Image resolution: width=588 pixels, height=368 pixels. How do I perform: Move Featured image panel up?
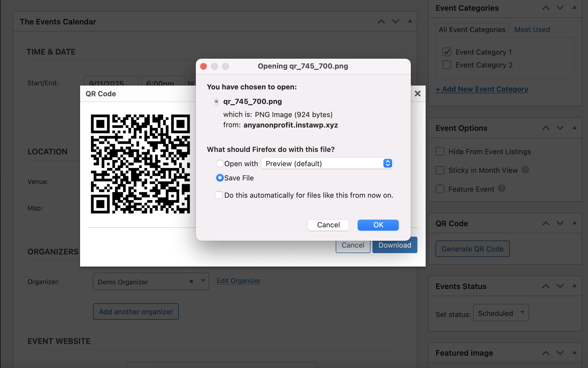(x=546, y=353)
